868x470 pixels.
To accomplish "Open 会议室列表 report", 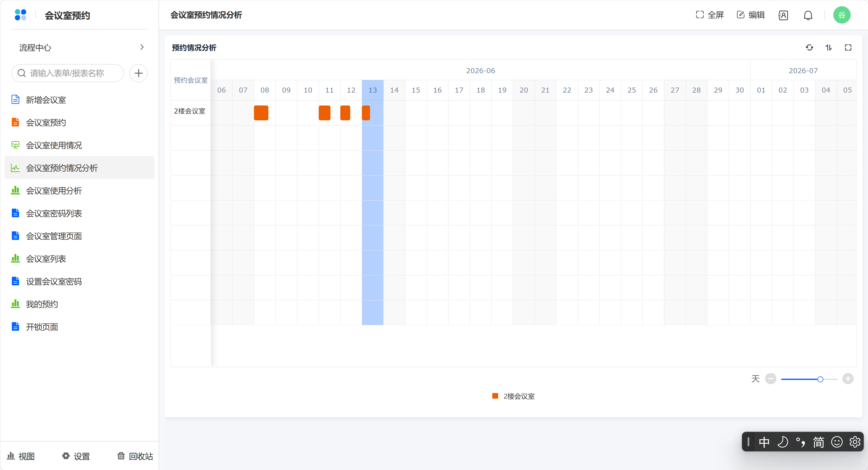I will (80, 259).
